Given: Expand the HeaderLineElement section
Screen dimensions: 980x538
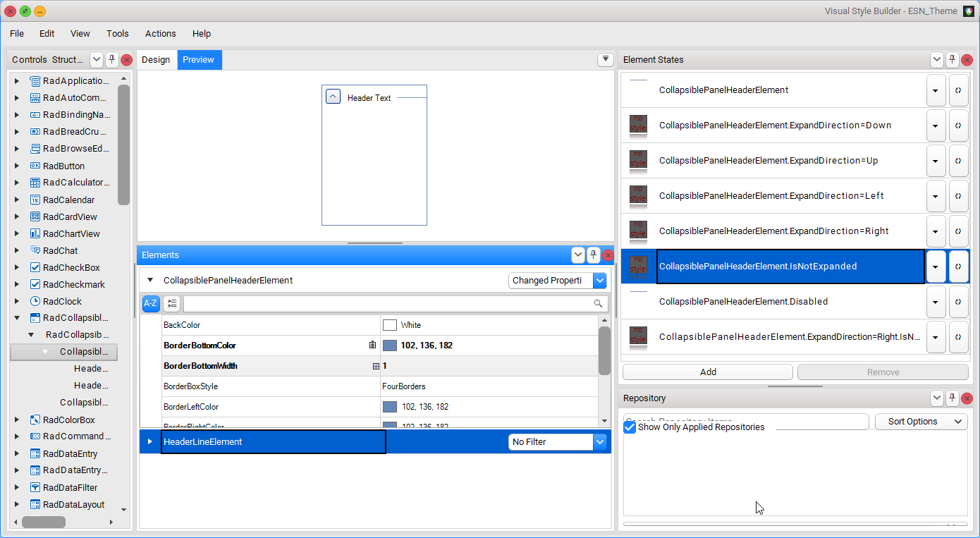Looking at the screenshot, I should click(149, 441).
